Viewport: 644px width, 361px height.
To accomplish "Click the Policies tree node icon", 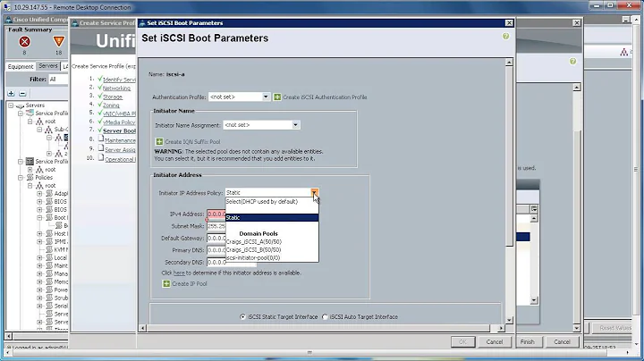I will click(30, 178).
